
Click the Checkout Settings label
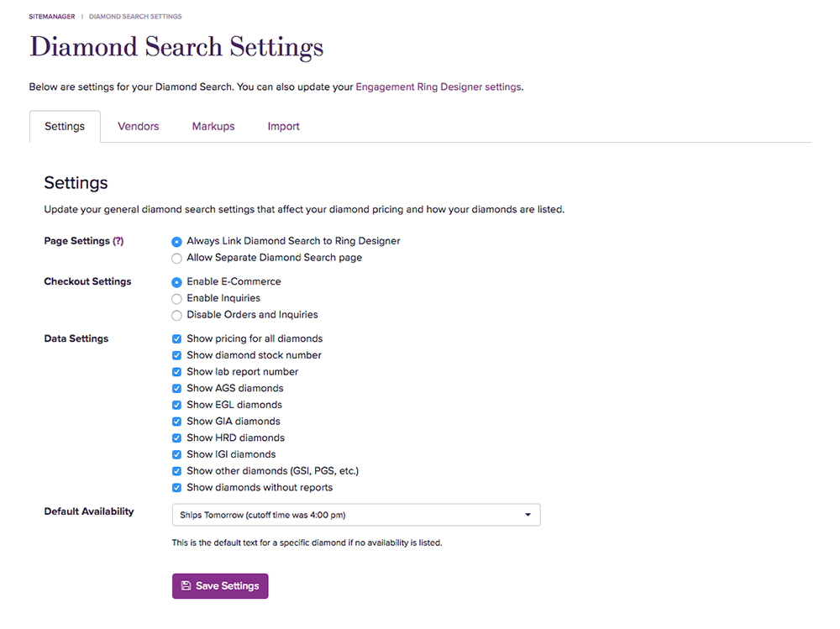[x=87, y=282]
